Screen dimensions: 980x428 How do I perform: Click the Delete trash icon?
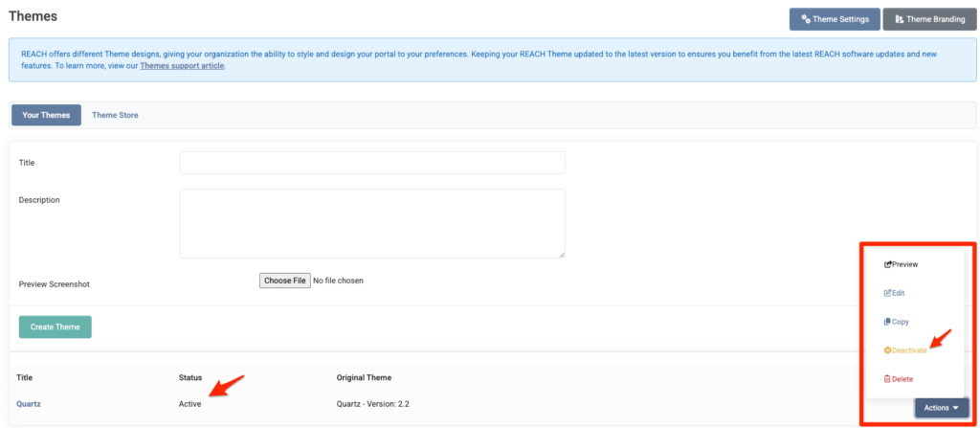pyautogui.click(x=887, y=379)
